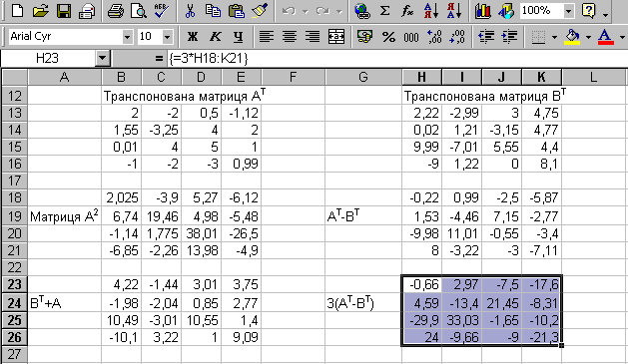Screen dimensions: 628x364
Task: Open the fill color palette arrow
Action: (588, 37)
